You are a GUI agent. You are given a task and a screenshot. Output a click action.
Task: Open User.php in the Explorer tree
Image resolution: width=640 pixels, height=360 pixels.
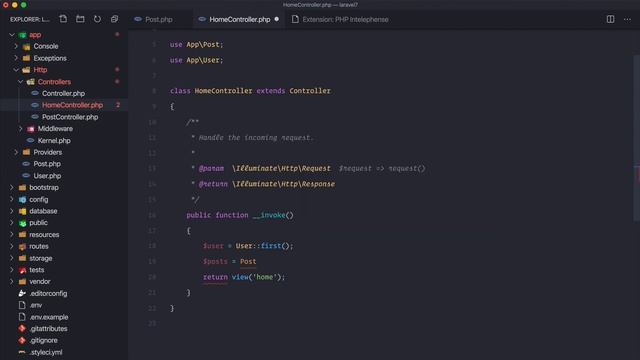pyautogui.click(x=47, y=176)
